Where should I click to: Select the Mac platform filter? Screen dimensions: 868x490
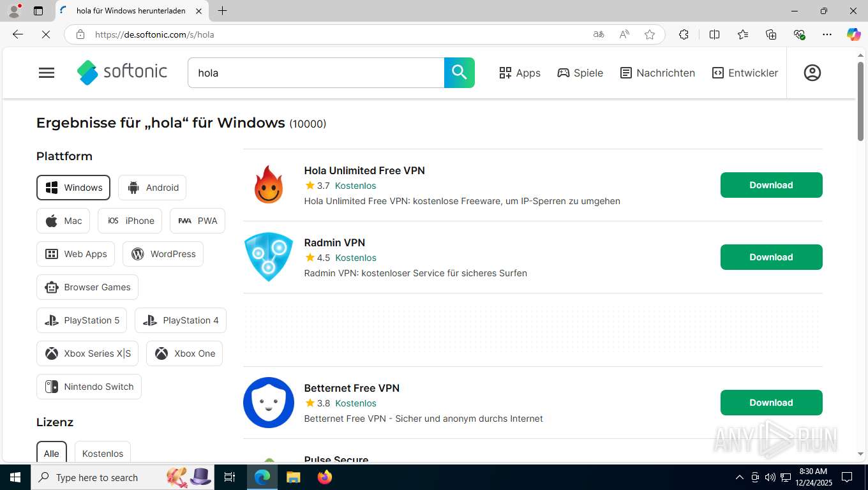[x=63, y=221]
